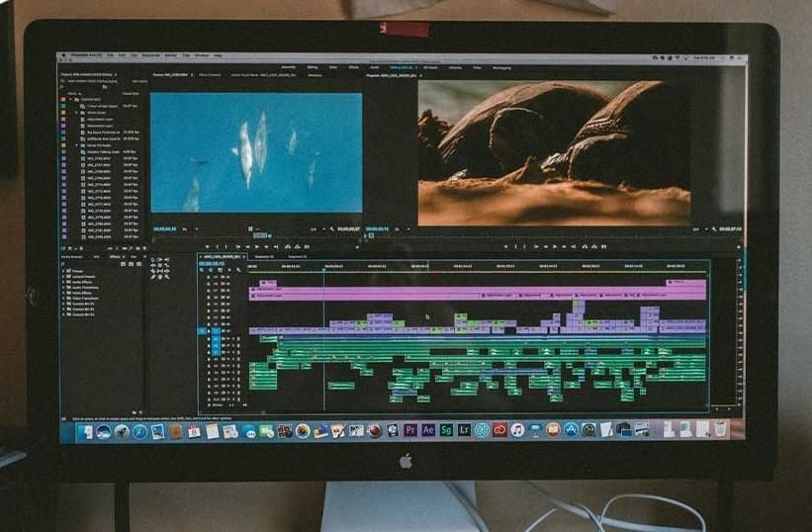Viewport: 812px width, 532px height.
Task: Open iTunes from the dock
Action: 517,429
